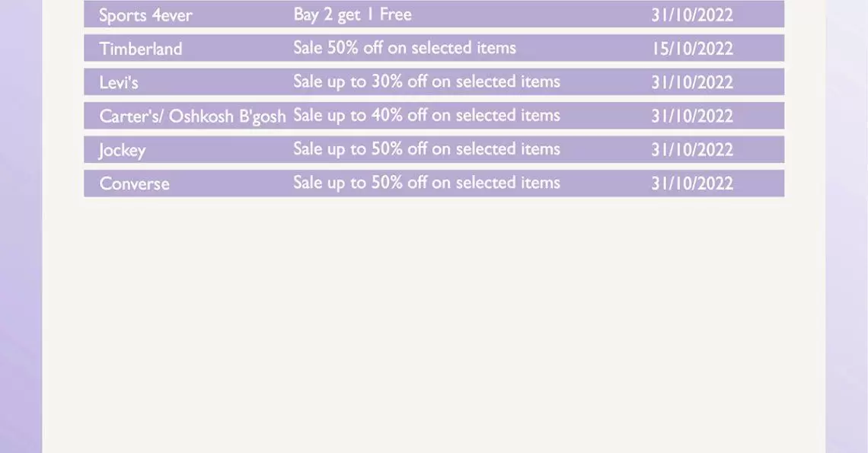The height and width of the screenshot is (453, 868).
Task: Select Converse's Sale up to 50% off offer
Action: click(x=427, y=183)
